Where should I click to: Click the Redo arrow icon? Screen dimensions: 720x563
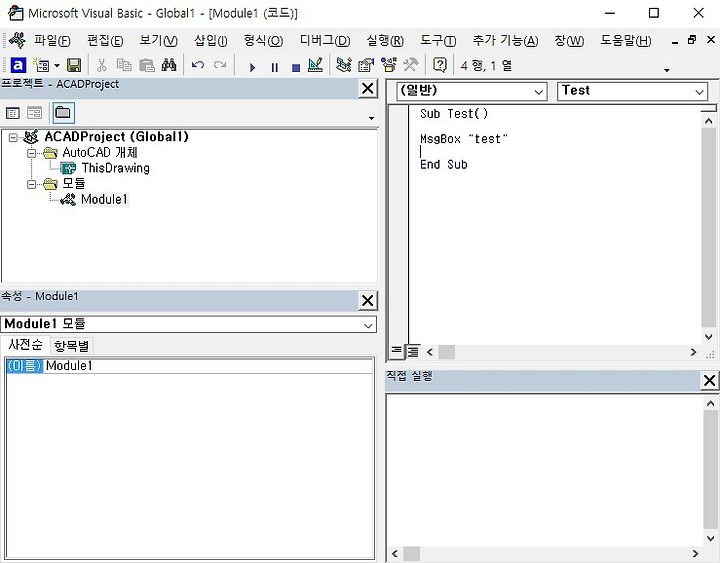point(220,66)
